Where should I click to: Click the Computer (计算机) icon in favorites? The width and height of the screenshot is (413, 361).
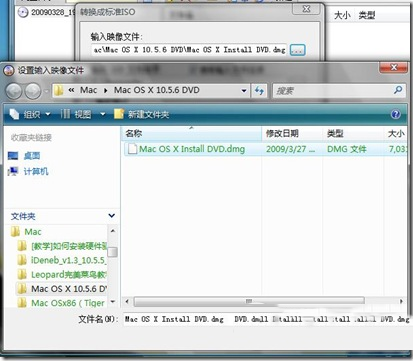click(x=13, y=171)
